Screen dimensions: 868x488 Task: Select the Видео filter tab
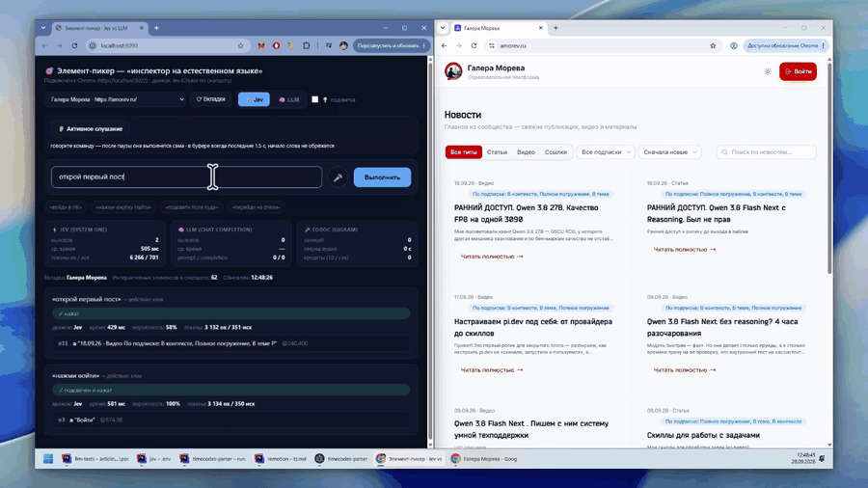coord(526,152)
